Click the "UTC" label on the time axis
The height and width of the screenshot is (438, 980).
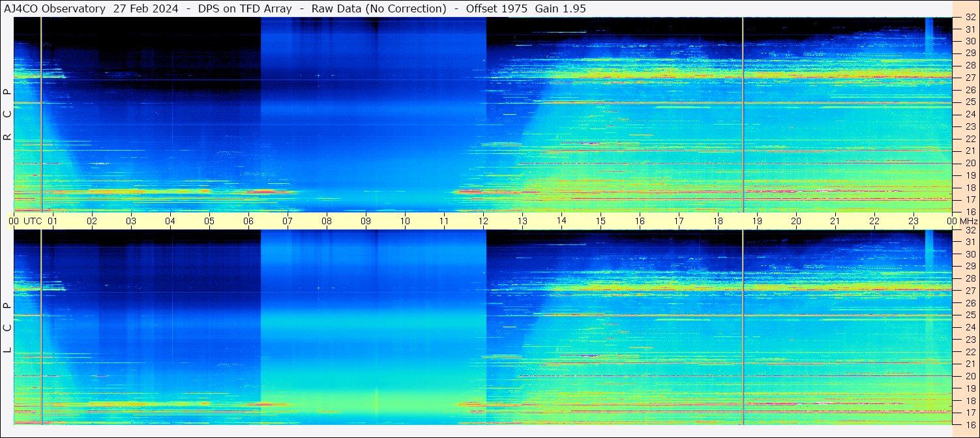tap(33, 221)
